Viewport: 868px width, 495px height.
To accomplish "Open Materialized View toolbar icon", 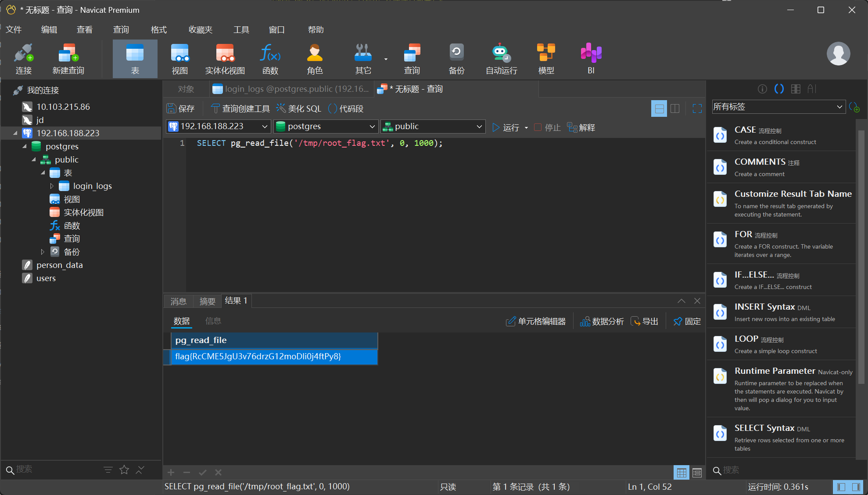I will click(225, 59).
